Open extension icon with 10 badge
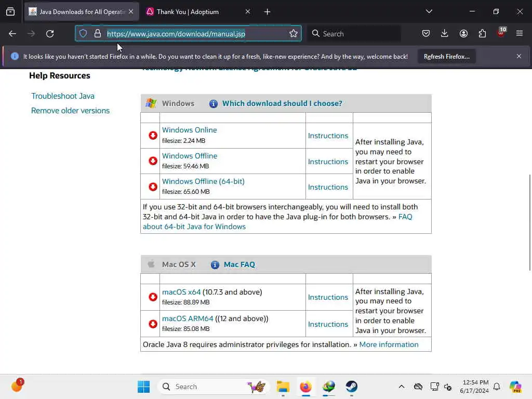The image size is (532, 399). 501,33
